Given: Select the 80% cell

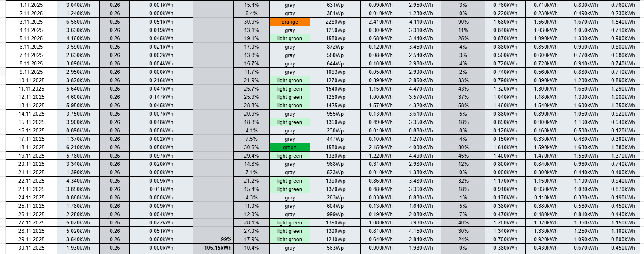Looking at the screenshot, I should pos(463,147).
